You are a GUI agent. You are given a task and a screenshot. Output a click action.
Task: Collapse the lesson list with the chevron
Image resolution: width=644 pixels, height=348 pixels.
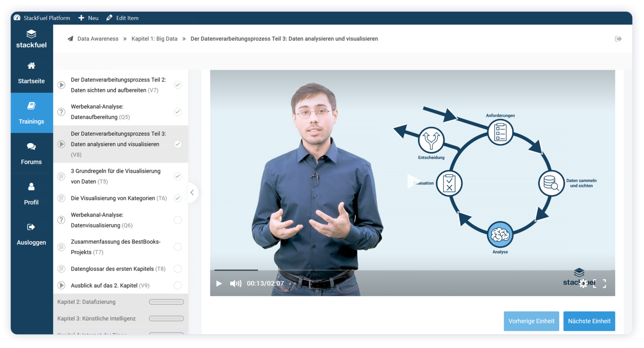(192, 193)
